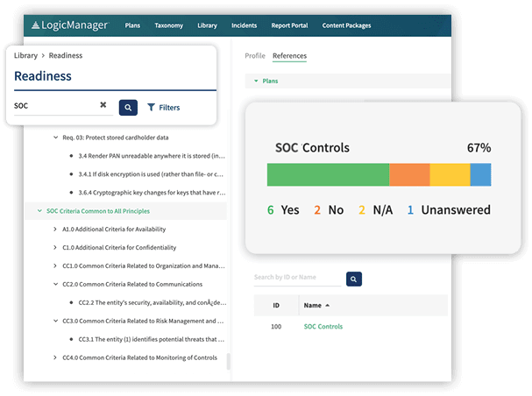The width and height of the screenshot is (532, 396).
Task: Click the Readiness search magnifier button
Action: coord(128,108)
